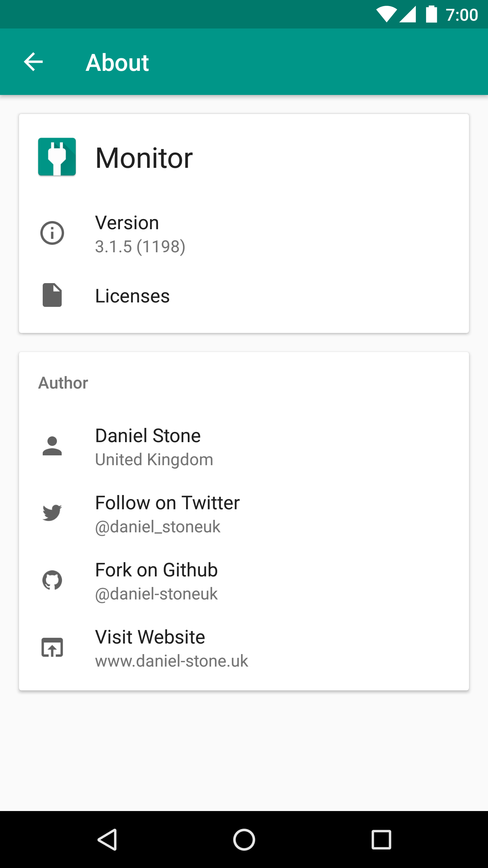Tap the author person icon
Image resolution: width=488 pixels, height=868 pixels.
(x=52, y=446)
